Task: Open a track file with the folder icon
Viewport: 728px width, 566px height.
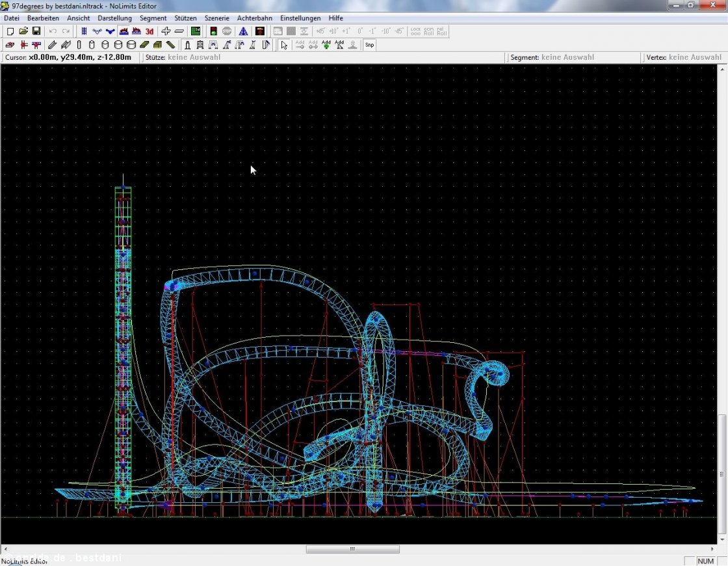Action: pyautogui.click(x=23, y=31)
